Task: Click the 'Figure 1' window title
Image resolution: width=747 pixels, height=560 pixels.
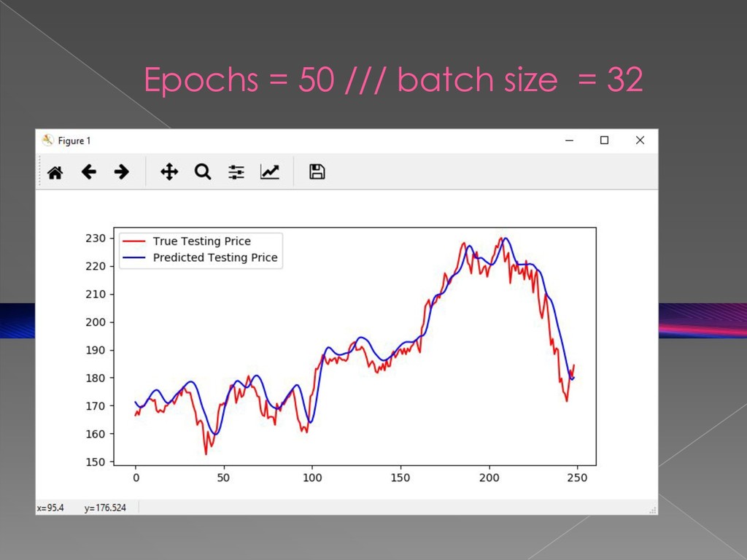Action: click(x=74, y=141)
